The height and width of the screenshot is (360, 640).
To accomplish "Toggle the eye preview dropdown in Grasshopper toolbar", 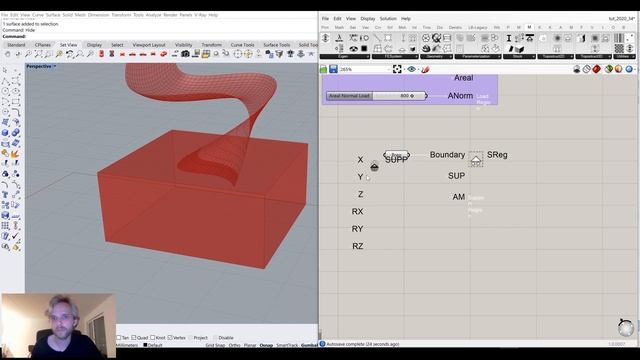I will 413,69.
